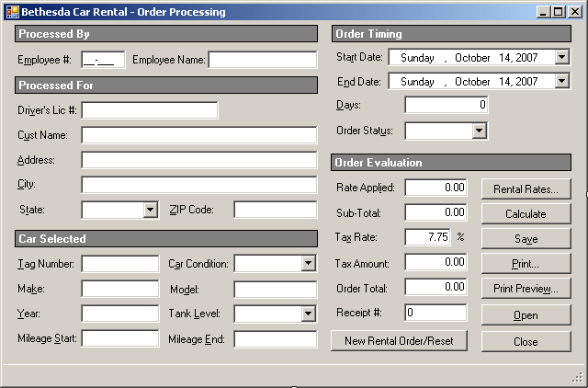Click the Print... button
Viewport: 588px width, 388px height.
[x=526, y=264]
